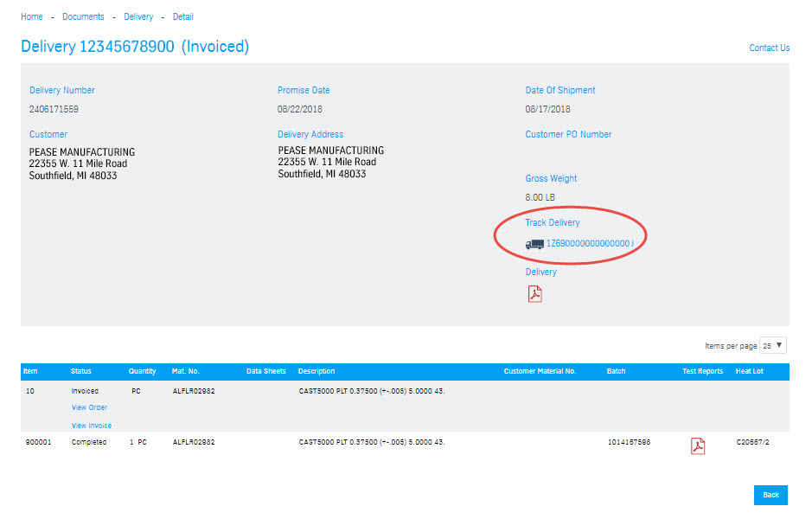Screen dimensions: 812x519
Task: Open the Items per page dropdown
Action: (772, 345)
